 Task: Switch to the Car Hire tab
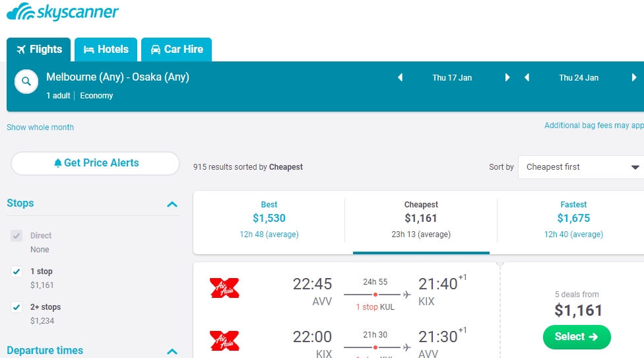click(x=177, y=50)
